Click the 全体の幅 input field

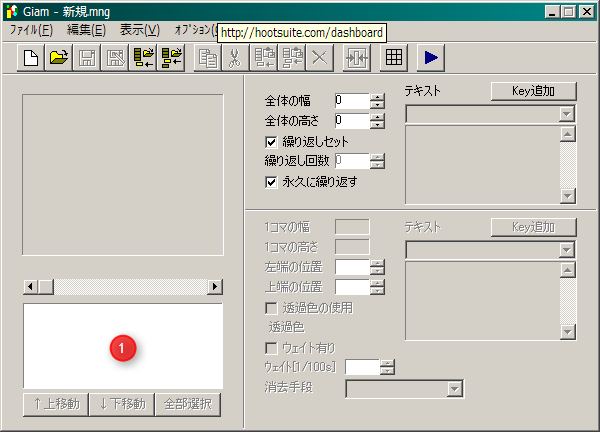tap(352, 101)
